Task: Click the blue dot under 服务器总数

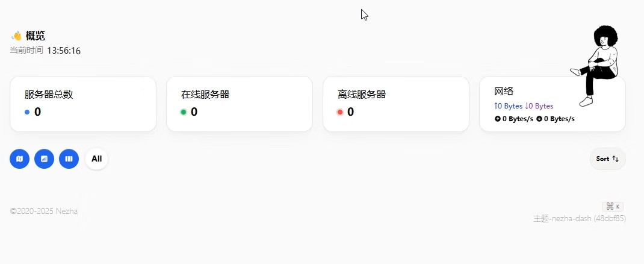Action: (x=27, y=112)
